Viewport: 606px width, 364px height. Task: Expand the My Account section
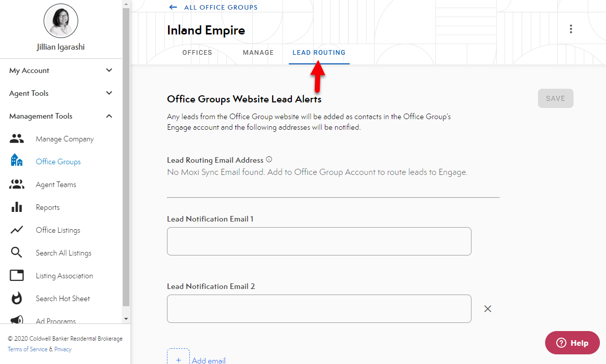(x=109, y=70)
